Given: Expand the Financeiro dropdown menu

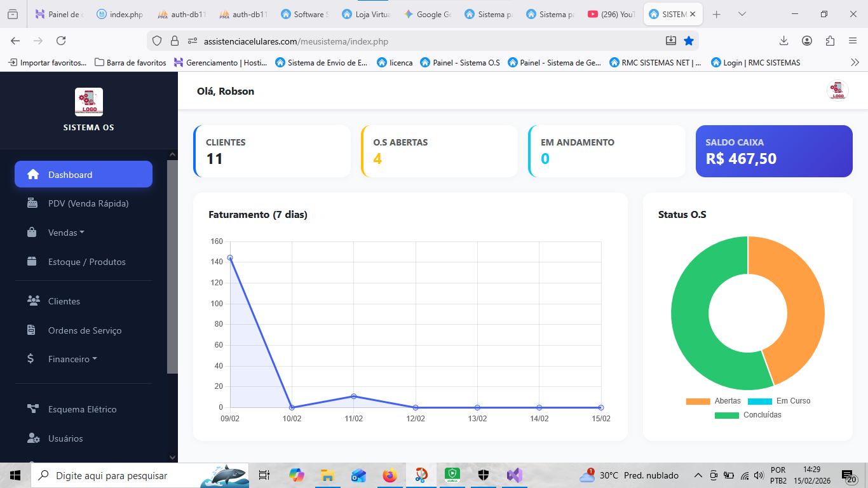Looking at the screenshot, I should tap(72, 359).
